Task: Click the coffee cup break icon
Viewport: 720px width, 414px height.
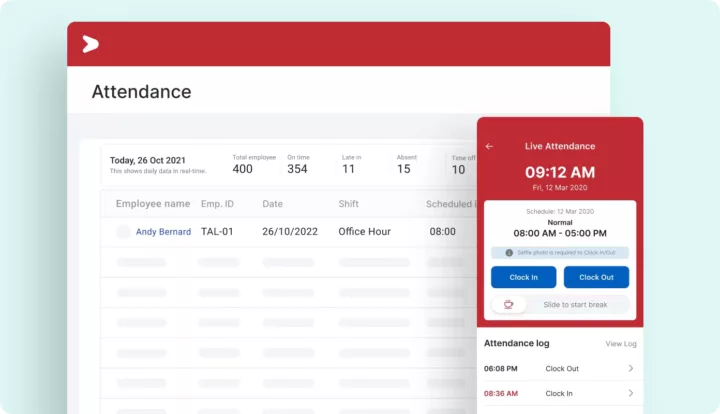Action: pos(508,304)
